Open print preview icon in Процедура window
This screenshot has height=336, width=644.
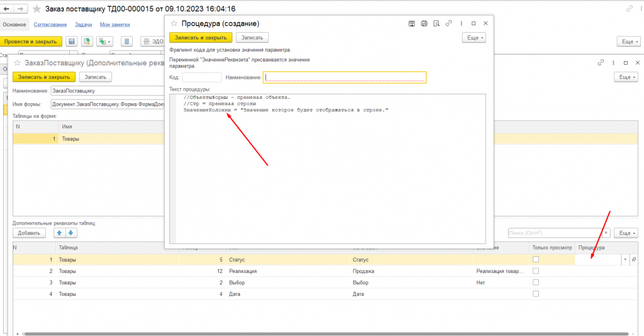(436, 23)
